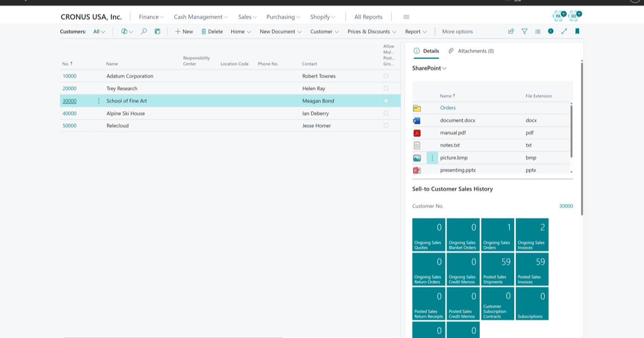Screen dimensions: 644x338
Task: Open the Customer Subscription Contracts tile
Action: (497, 303)
